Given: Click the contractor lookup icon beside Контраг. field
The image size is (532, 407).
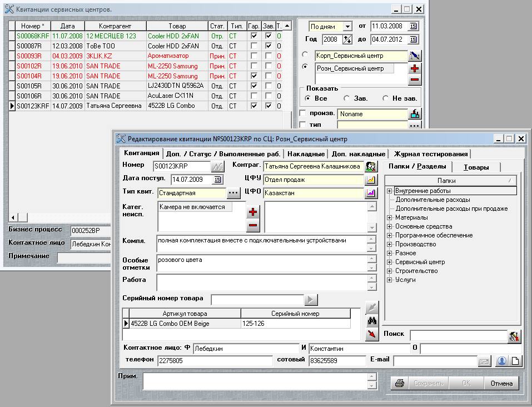Looking at the screenshot, I should [x=371, y=166].
